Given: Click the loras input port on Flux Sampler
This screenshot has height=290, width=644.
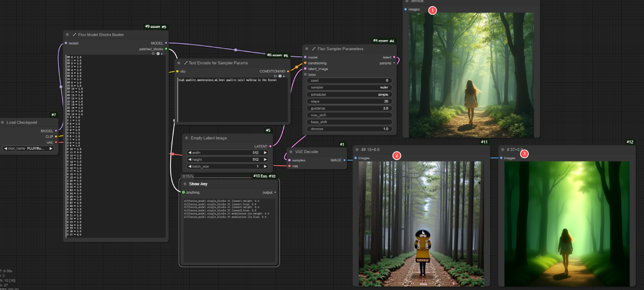Looking at the screenshot, I should coord(305,75).
